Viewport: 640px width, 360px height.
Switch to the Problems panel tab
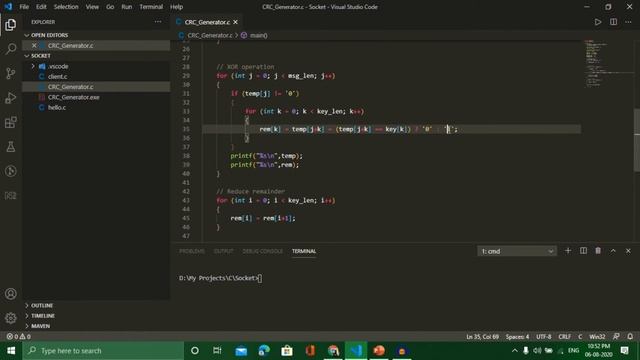192,251
